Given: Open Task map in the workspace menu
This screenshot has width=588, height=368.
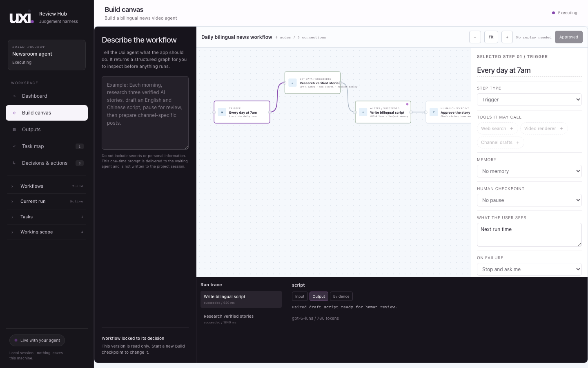Looking at the screenshot, I should pyautogui.click(x=47, y=146).
